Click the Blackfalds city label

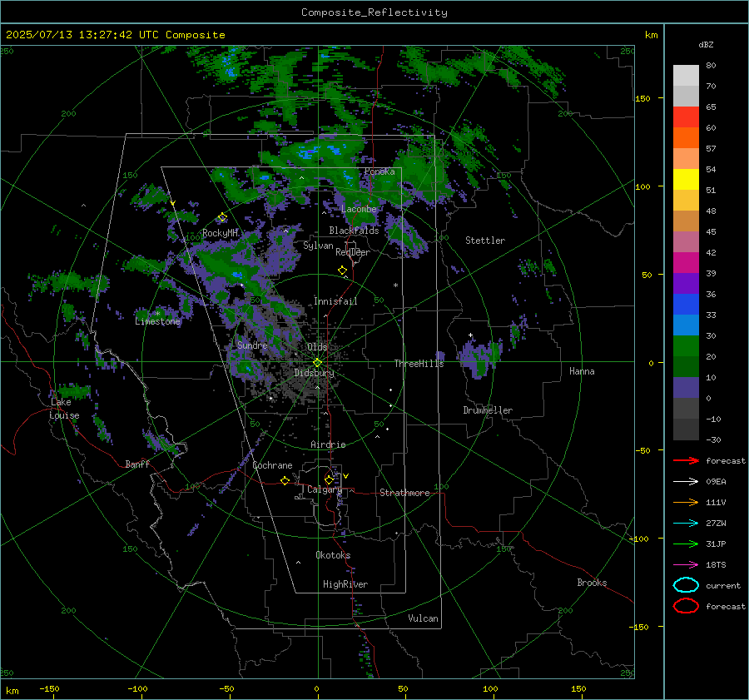354,231
